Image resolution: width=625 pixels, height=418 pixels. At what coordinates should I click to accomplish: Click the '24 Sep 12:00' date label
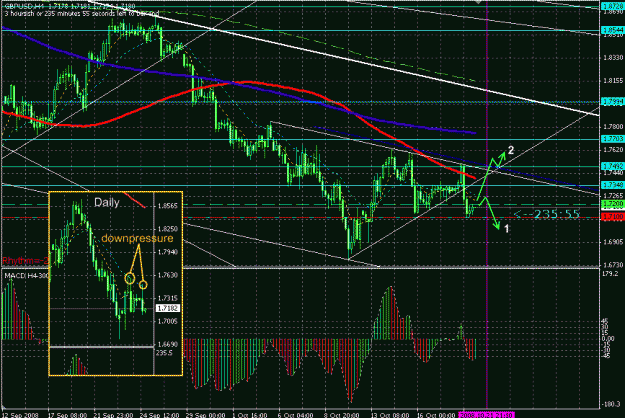pyautogui.click(x=159, y=415)
